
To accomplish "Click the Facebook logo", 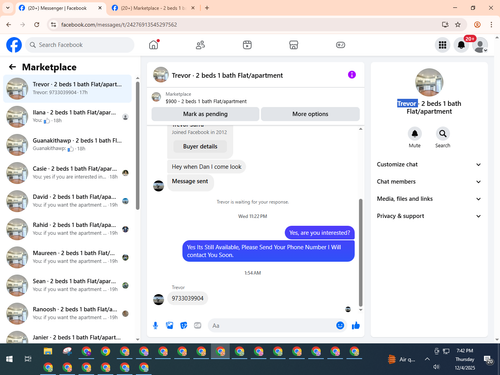I will click(x=14, y=45).
